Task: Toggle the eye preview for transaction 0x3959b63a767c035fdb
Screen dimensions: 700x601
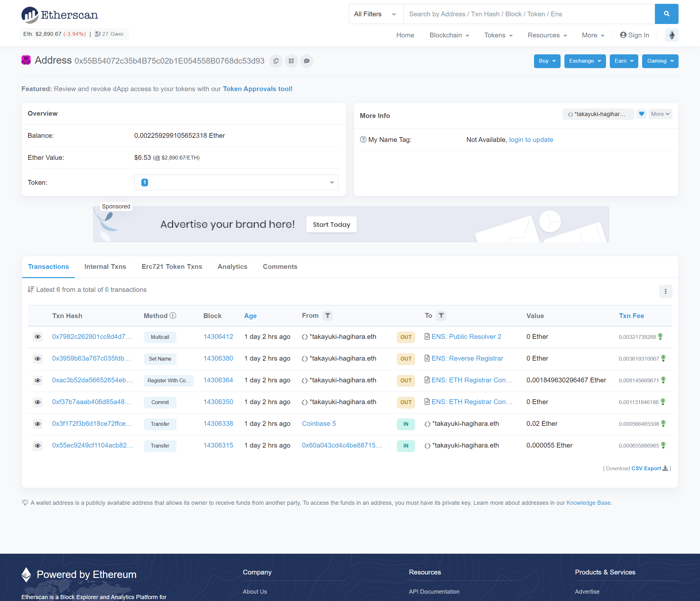Action: tap(37, 359)
